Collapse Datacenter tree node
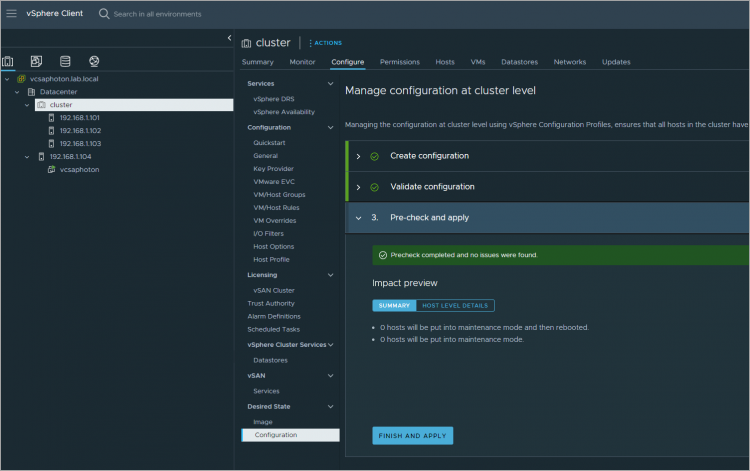Viewport: 750px width, 471px height. (x=17, y=92)
